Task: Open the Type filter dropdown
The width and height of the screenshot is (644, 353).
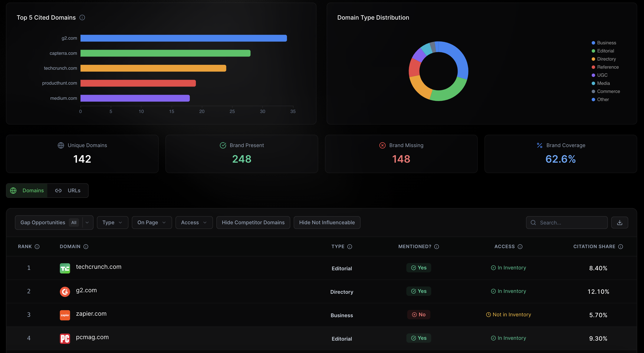Action: [x=112, y=222]
